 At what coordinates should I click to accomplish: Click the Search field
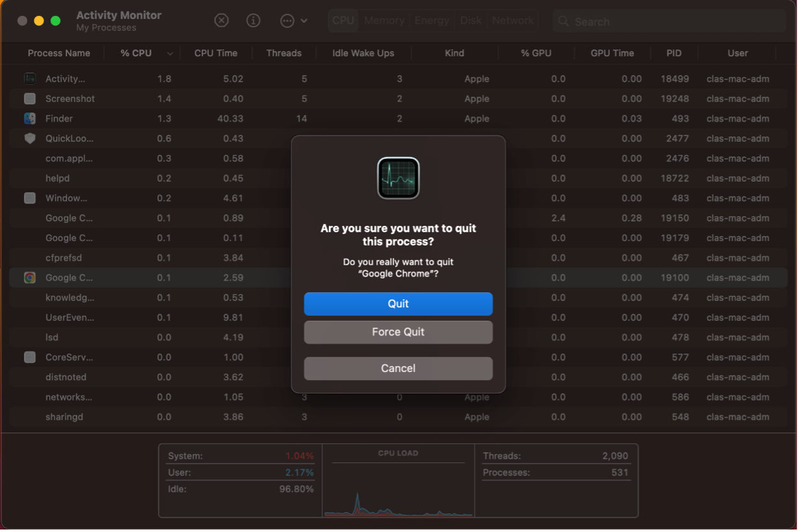670,22
